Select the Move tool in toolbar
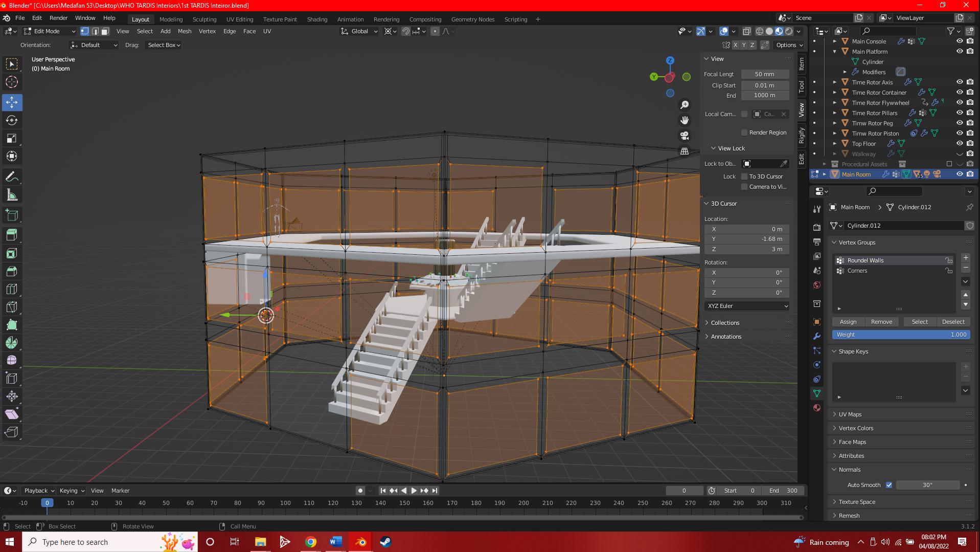This screenshot has height=552, width=980. [12, 102]
